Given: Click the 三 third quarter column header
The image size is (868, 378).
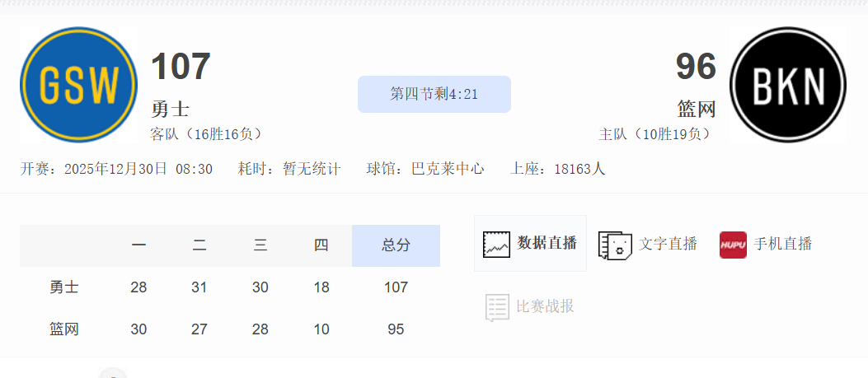Looking at the screenshot, I should (260, 245).
